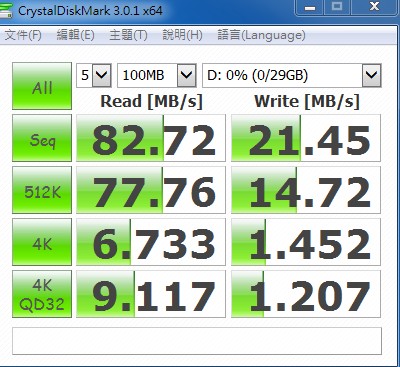Start the 4K benchmark test
Screen dimensions: 400x367
coord(42,242)
